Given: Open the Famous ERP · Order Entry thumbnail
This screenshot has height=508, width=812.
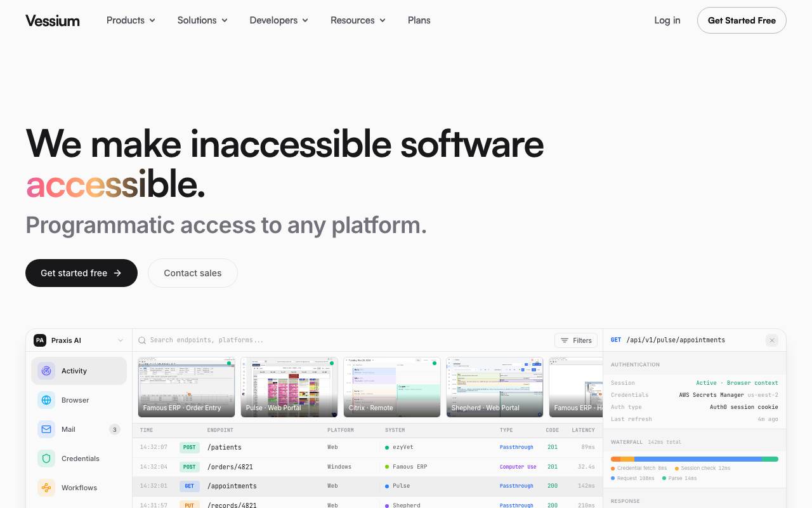Looking at the screenshot, I should [187, 387].
